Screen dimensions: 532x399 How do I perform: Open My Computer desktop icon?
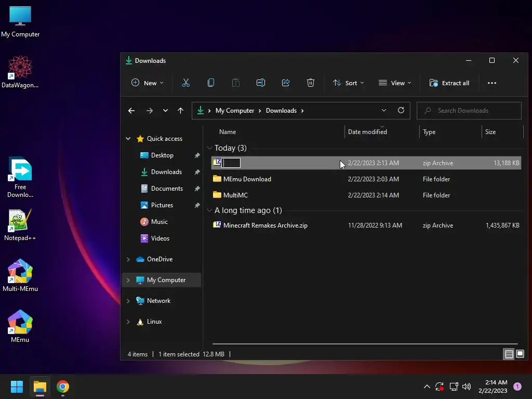point(20,22)
